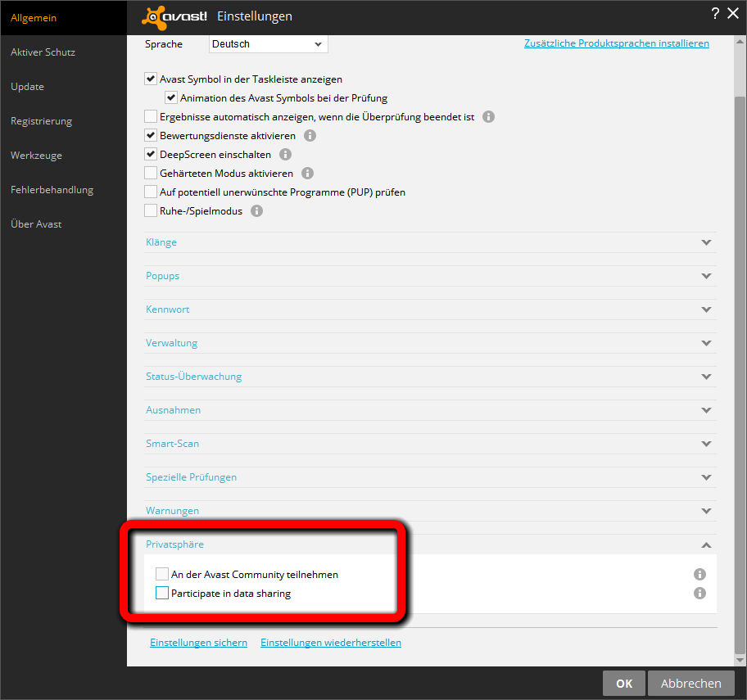Screen dimensions: 747x700
Task: Uncheck Bewertungsdienste aktivieren
Action: (151, 135)
